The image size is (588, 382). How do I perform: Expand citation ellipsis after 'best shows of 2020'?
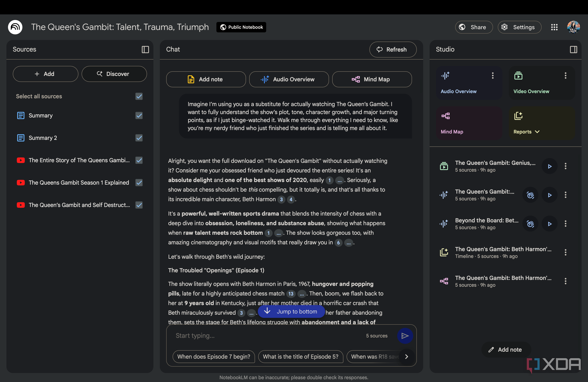339,180
